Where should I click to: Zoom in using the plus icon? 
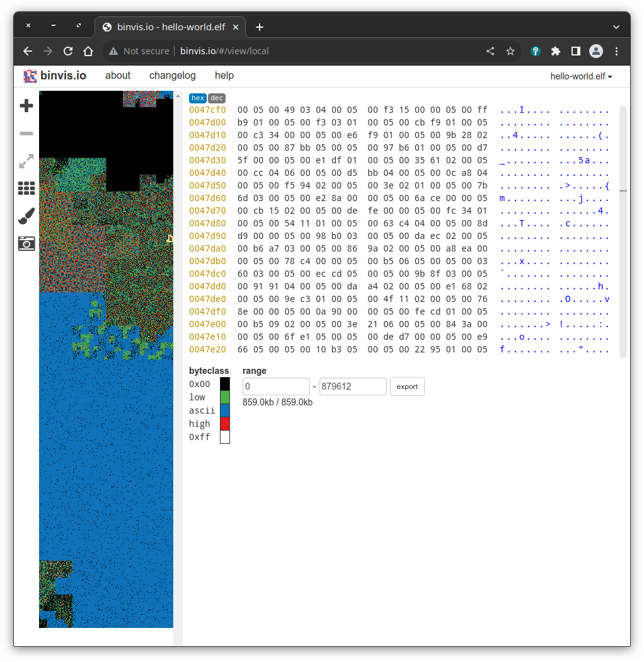26,106
